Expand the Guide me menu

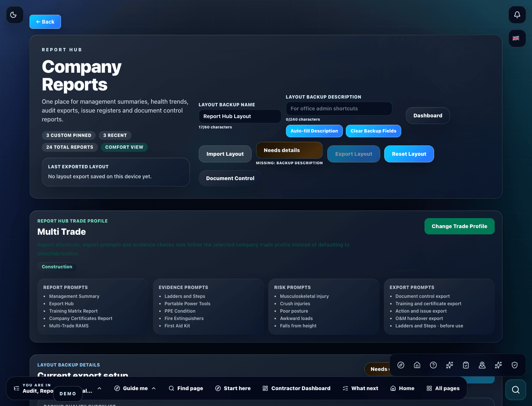135,388
